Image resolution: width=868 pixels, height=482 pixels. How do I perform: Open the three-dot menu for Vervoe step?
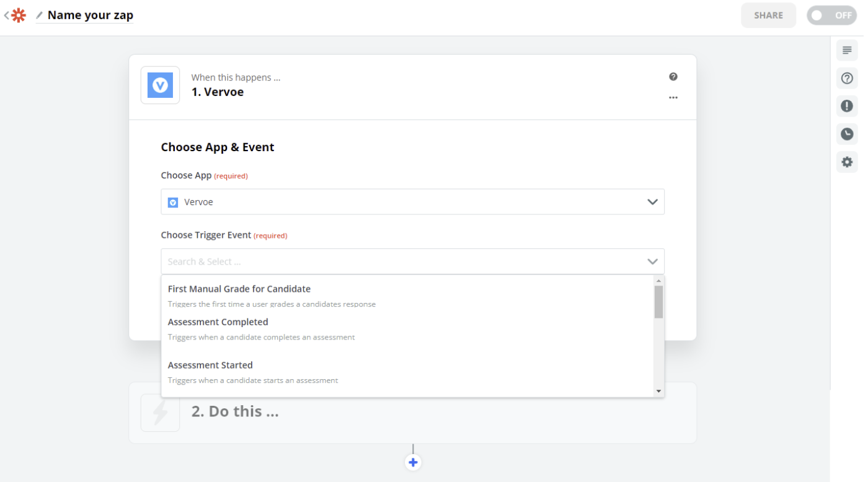(x=673, y=97)
